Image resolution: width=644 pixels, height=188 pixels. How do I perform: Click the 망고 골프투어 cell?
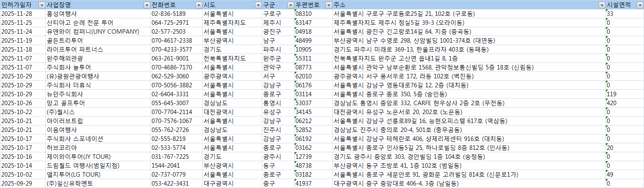pyautogui.click(x=98, y=103)
